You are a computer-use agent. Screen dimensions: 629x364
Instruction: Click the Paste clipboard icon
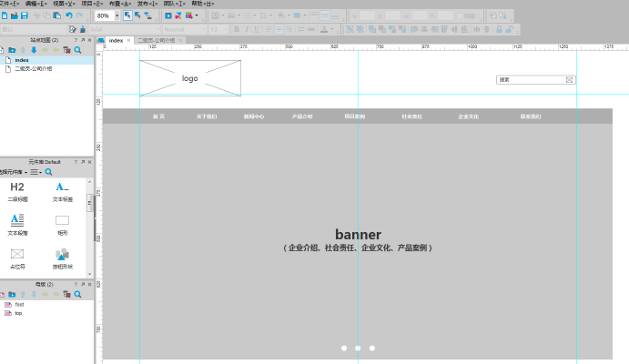(x=57, y=15)
